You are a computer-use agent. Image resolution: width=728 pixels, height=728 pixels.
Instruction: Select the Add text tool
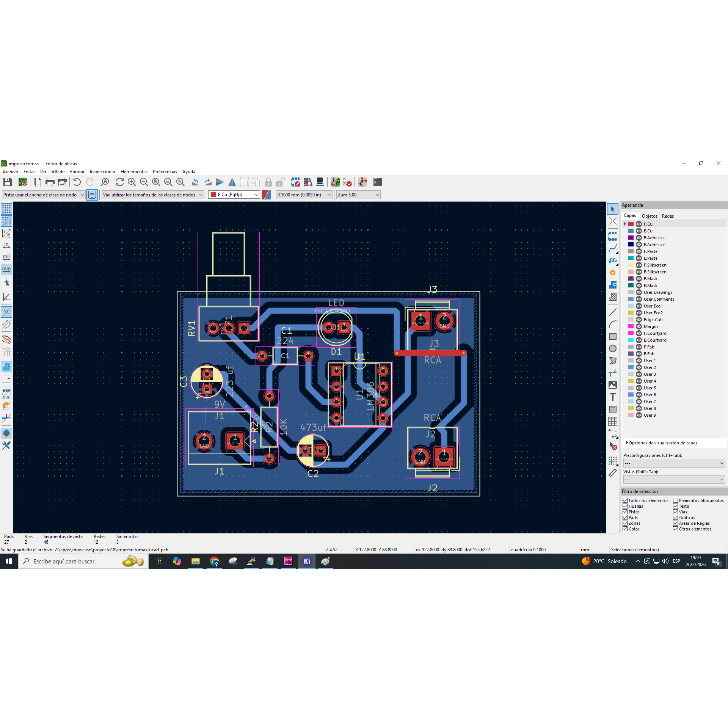[x=612, y=397]
